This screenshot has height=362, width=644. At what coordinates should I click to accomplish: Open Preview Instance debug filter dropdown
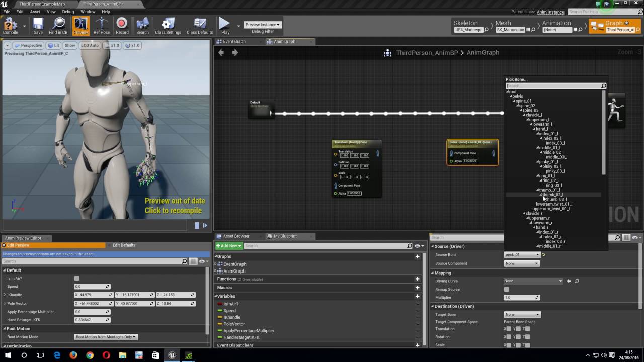click(x=263, y=25)
